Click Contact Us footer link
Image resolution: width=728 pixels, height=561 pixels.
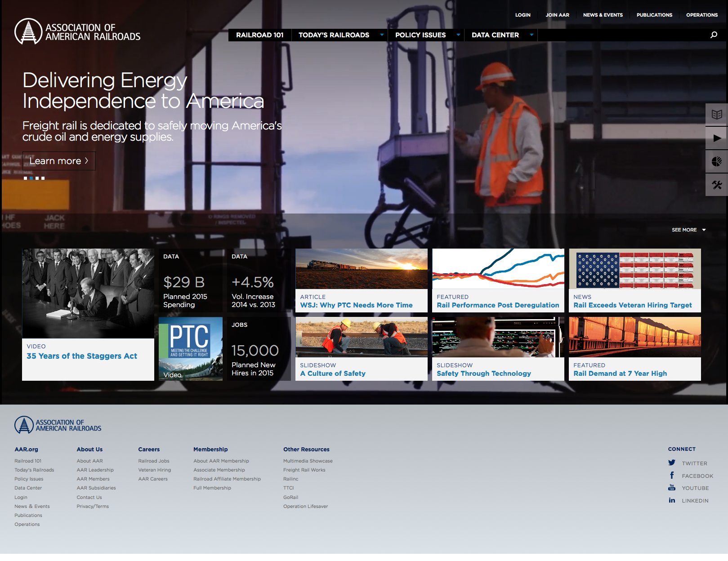coord(89,497)
